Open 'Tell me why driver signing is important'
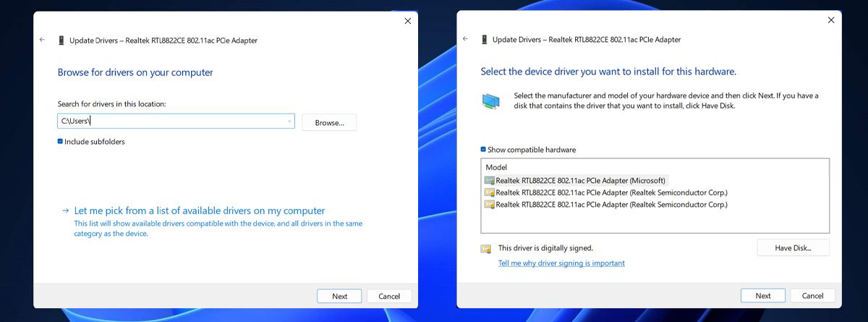 [561, 263]
